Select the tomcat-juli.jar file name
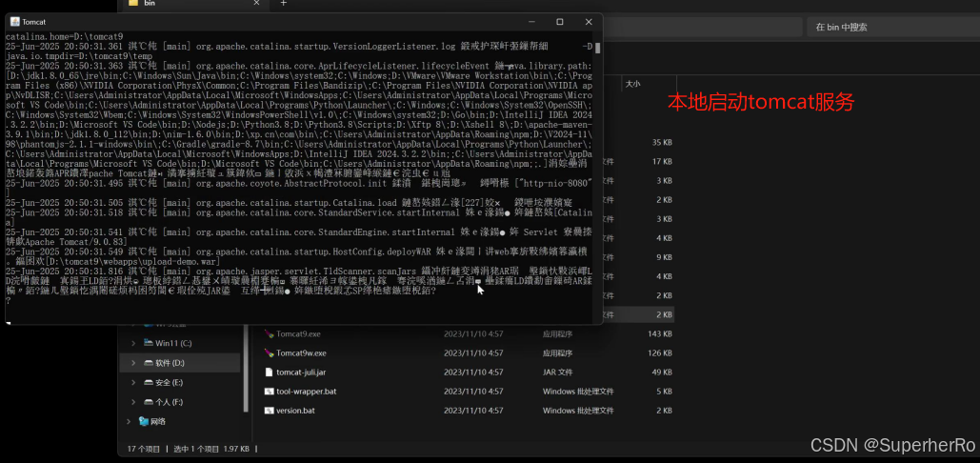 (301, 372)
